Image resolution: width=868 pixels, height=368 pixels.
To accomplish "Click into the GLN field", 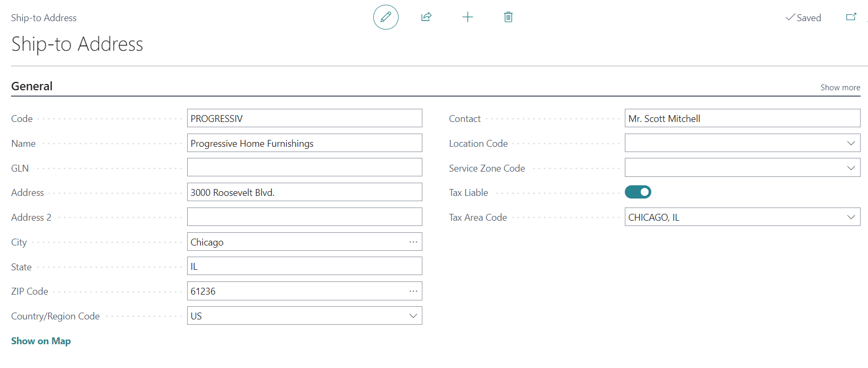I will pos(304,167).
